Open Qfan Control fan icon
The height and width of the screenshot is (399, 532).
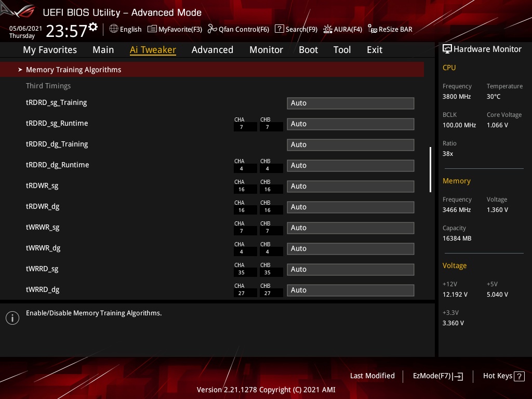212,29
